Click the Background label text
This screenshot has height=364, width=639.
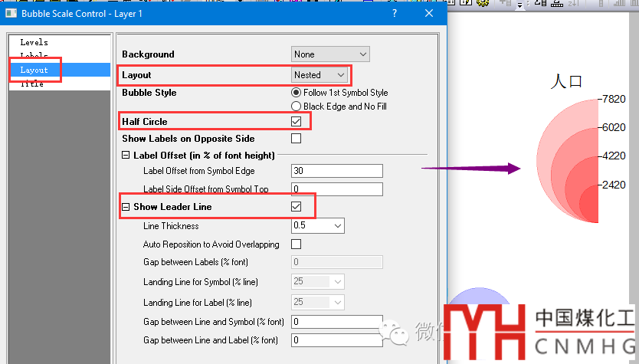(148, 54)
